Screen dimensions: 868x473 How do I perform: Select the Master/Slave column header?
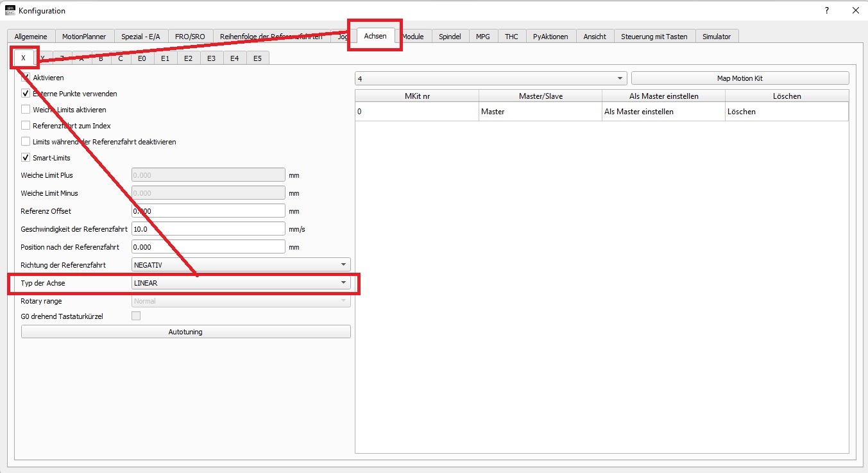pos(540,96)
